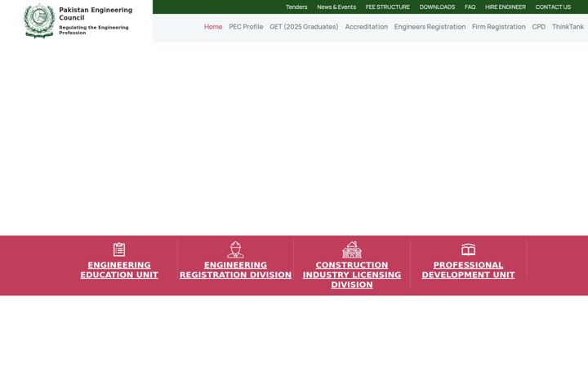Open the ENGINEERING REGISTRATION DIVISION link
The image size is (588, 368).
point(235,270)
